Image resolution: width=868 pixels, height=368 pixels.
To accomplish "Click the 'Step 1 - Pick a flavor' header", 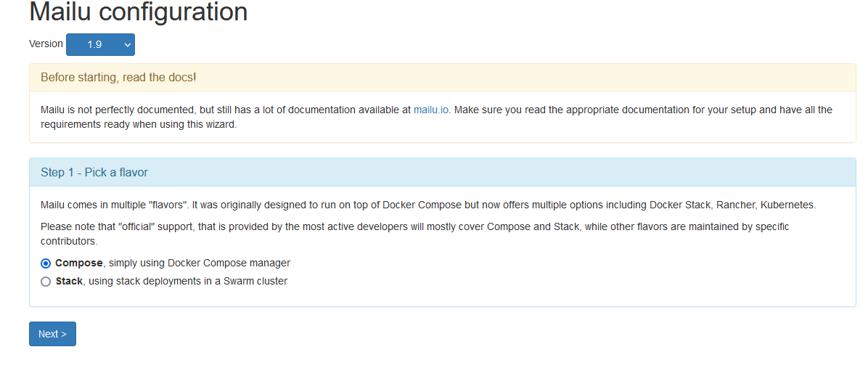I will tap(94, 172).
